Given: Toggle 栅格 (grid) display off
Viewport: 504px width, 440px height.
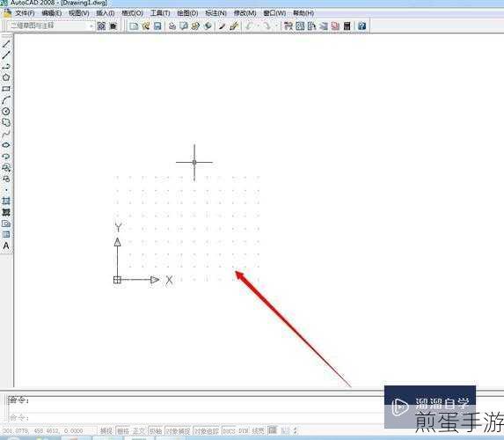Looking at the screenshot, I should coord(123,430).
